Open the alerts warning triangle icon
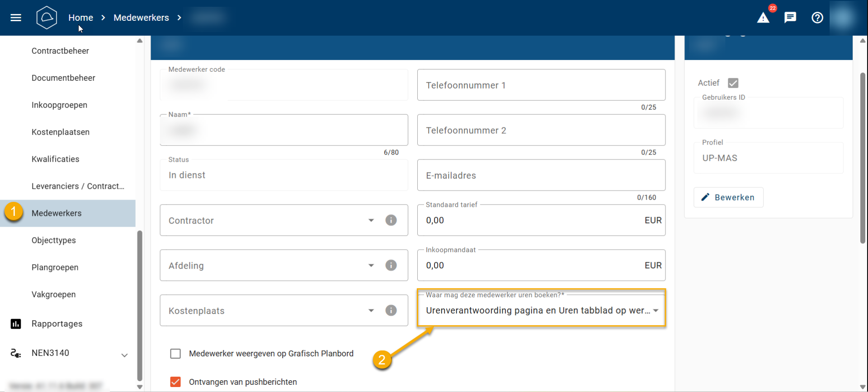The image size is (868, 392). (763, 18)
